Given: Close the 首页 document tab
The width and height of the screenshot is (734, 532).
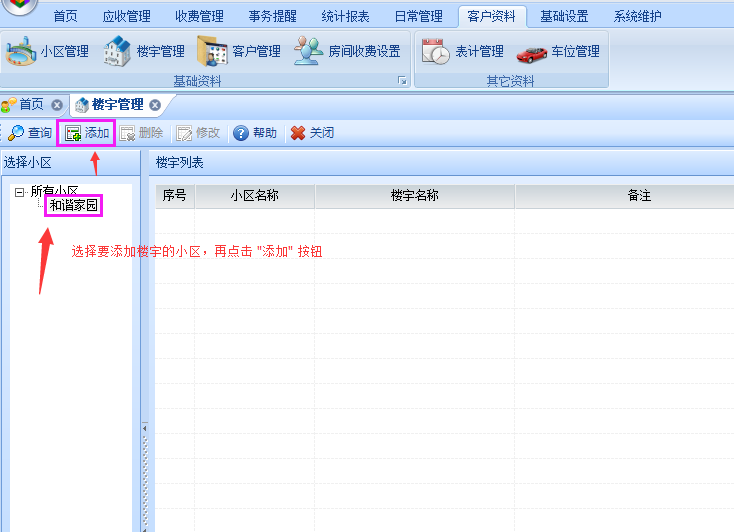Looking at the screenshot, I should coord(57,105).
